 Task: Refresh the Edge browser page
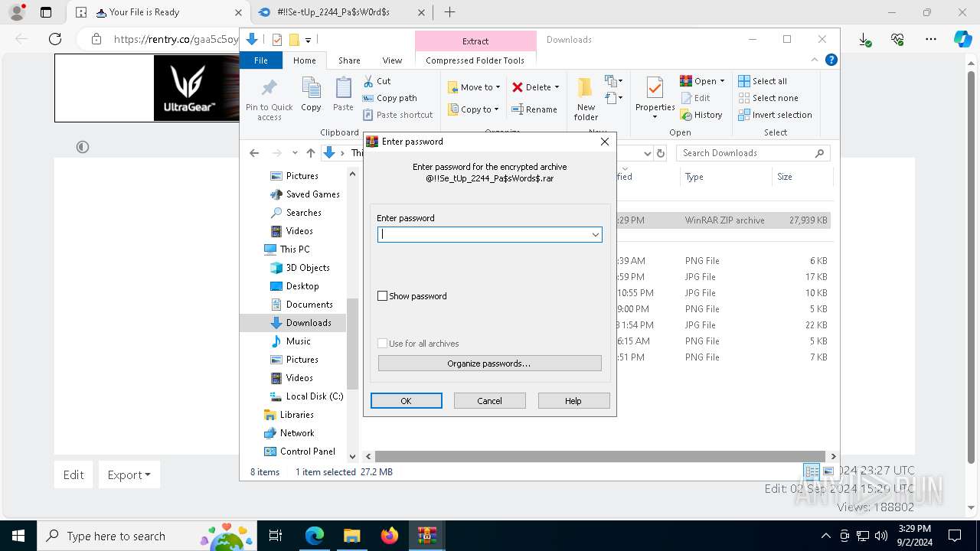pyautogui.click(x=54, y=39)
